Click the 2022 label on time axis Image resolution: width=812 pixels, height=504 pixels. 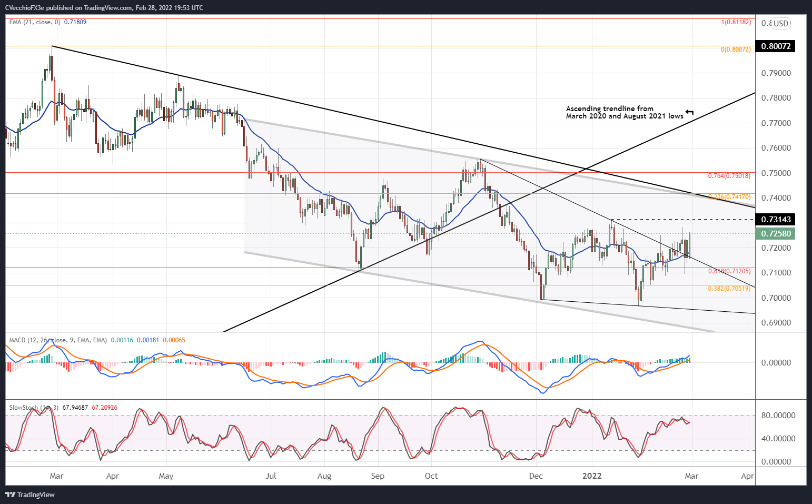pyautogui.click(x=592, y=476)
